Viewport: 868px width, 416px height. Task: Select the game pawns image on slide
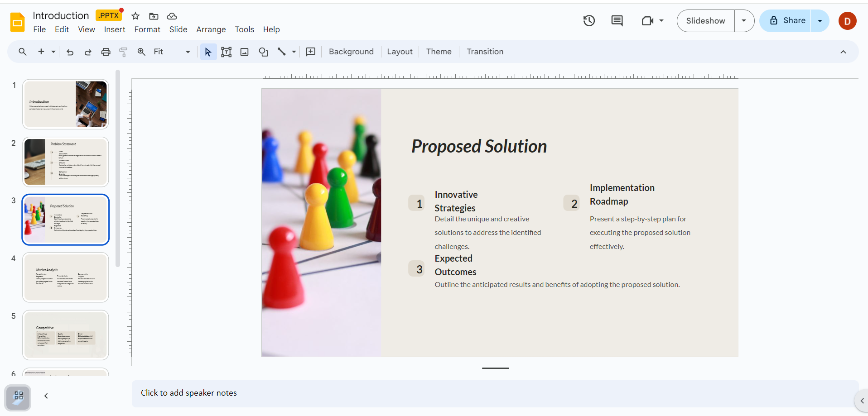[x=321, y=222]
